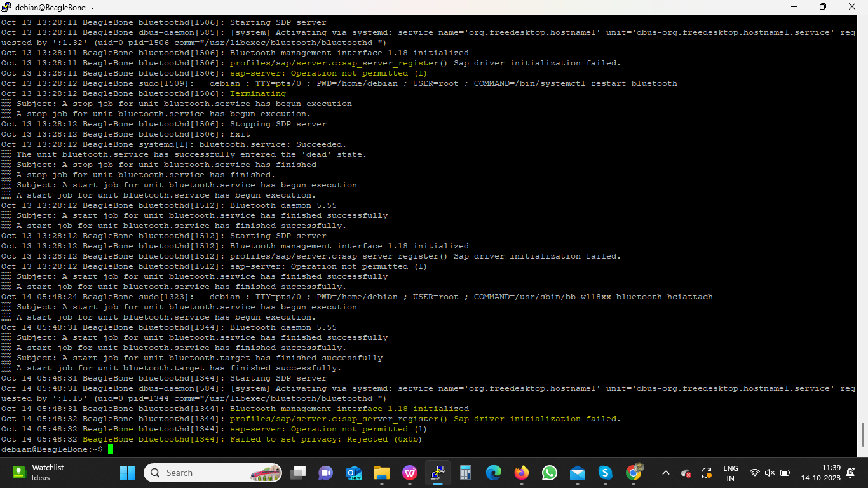Viewport: 868px width, 488px height.
Task: Open the Watchlist Ideas widget
Action: (38, 473)
